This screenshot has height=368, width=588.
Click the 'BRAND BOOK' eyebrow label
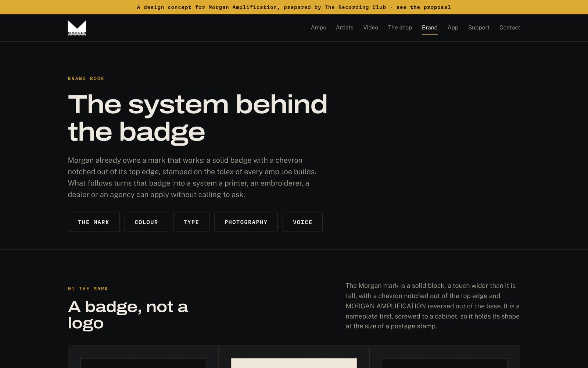click(x=86, y=78)
